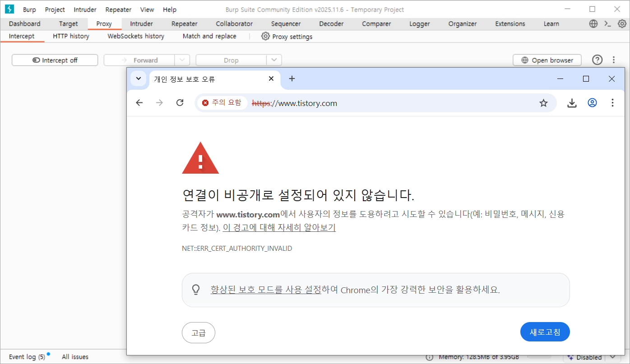
Task: Open the 이 경고에 대해 자세히 알아보기 link
Action: click(279, 228)
